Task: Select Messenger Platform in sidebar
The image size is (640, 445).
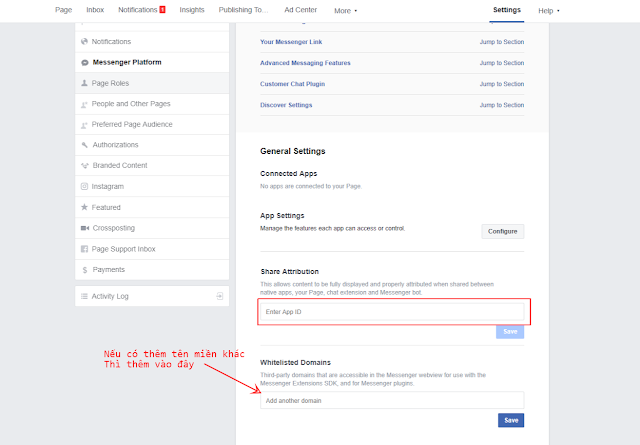Action: [x=152, y=62]
